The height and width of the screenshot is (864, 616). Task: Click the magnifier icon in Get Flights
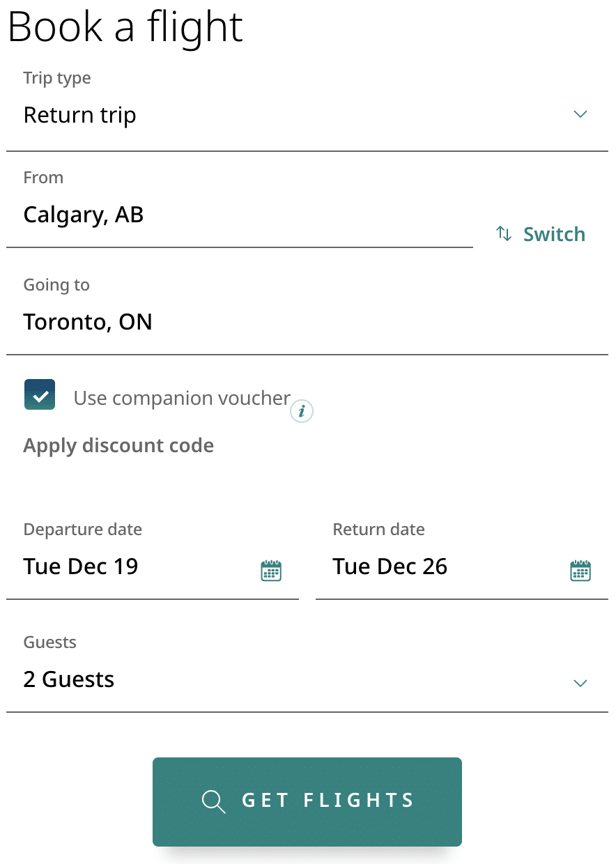(x=213, y=801)
